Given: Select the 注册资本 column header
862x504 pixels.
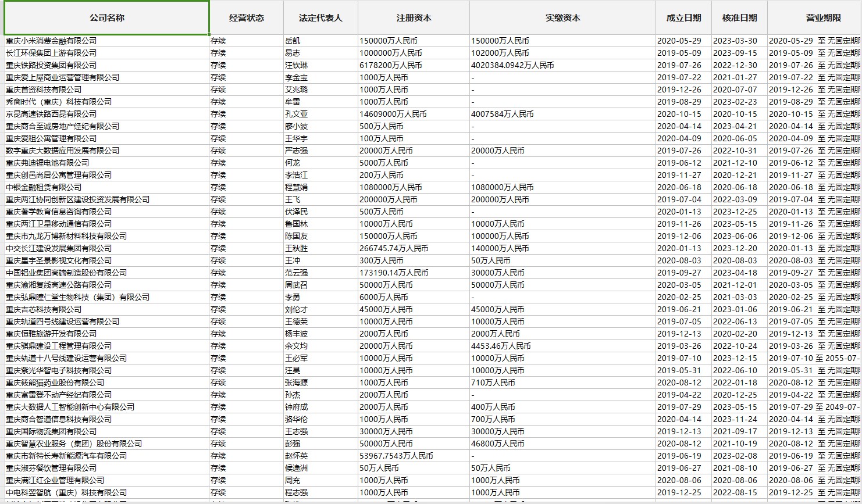Looking at the screenshot, I should pos(414,18).
